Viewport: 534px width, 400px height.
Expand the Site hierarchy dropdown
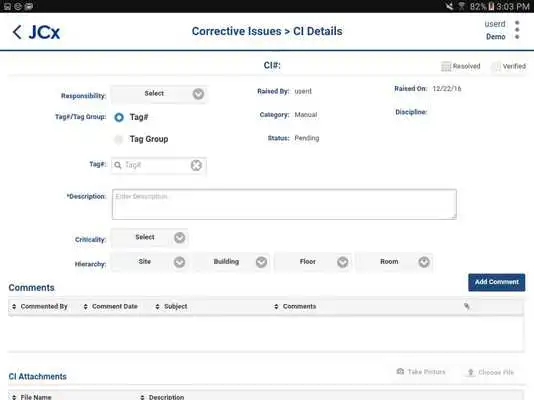tap(149, 262)
